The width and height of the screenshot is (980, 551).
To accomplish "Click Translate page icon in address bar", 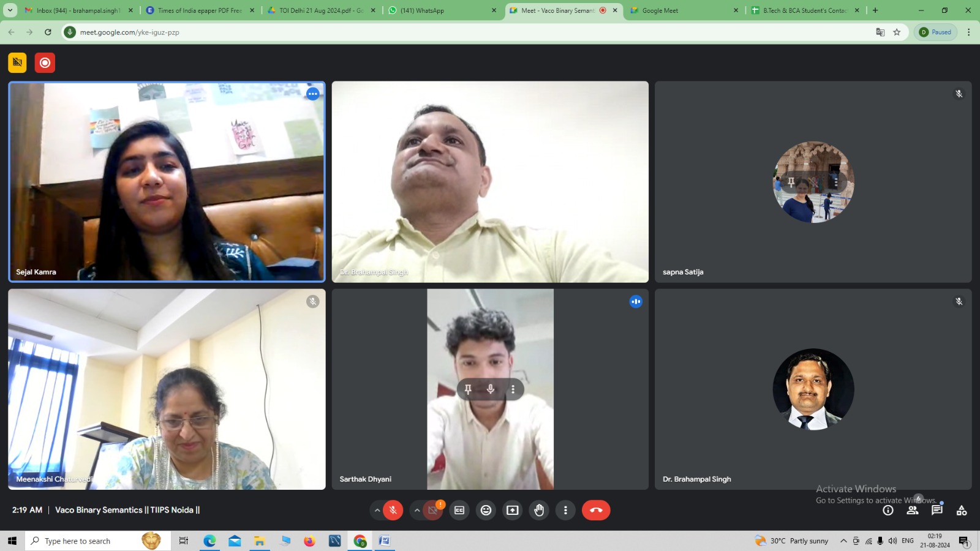I will point(880,32).
